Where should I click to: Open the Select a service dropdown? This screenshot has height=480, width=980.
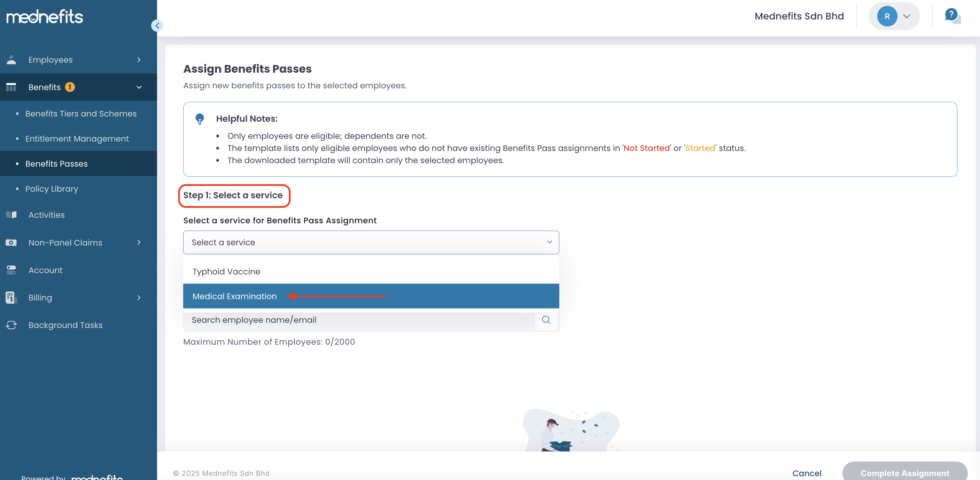coord(371,242)
